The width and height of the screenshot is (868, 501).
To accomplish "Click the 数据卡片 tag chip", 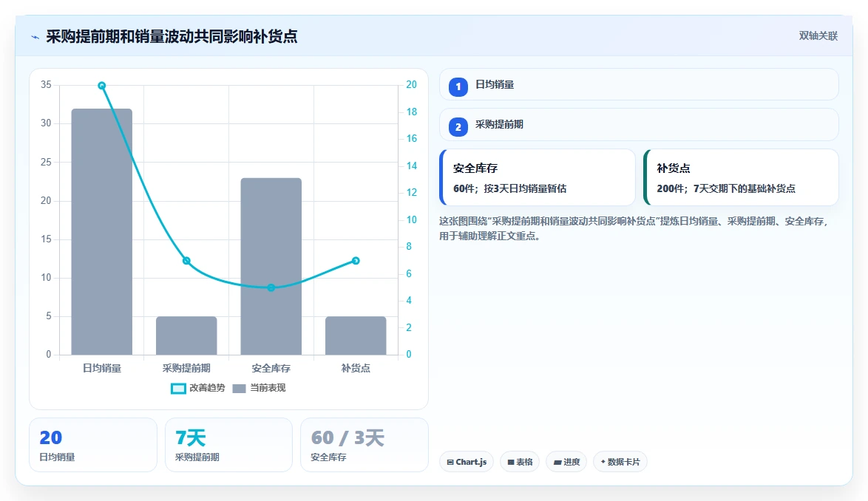I will 620,462.
